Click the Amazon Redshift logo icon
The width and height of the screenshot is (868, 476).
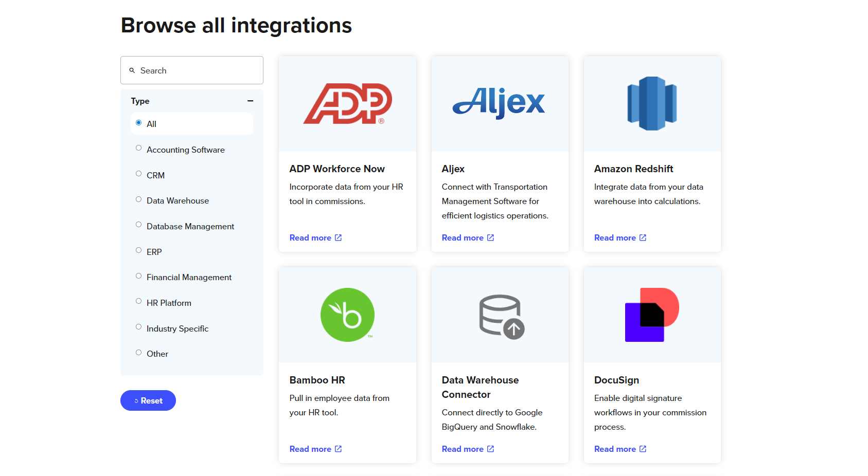click(652, 103)
